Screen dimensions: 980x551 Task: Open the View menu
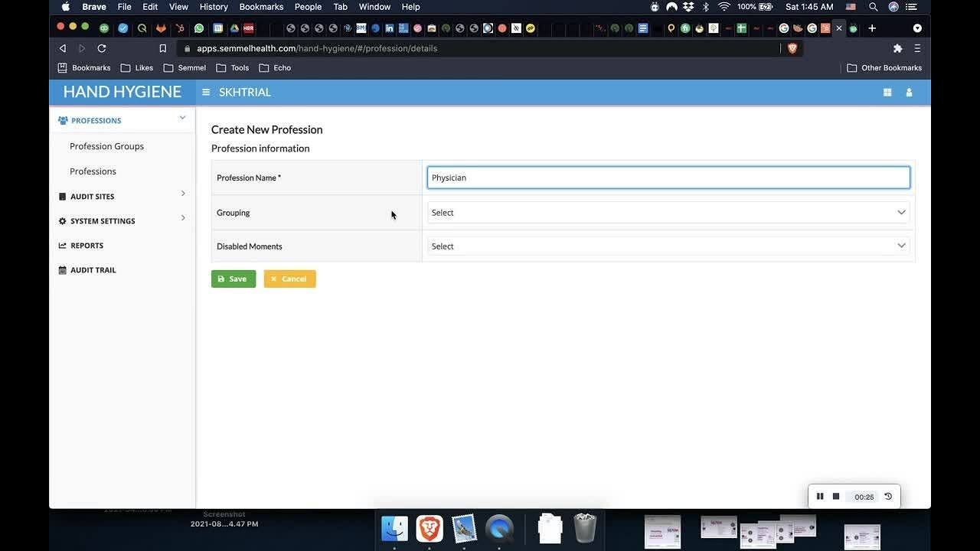(178, 7)
